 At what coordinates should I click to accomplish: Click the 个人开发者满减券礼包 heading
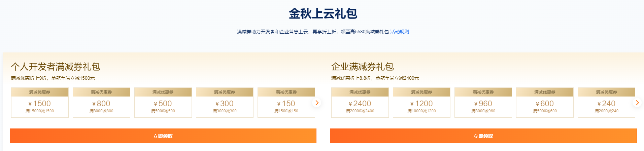(x=56, y=67)
